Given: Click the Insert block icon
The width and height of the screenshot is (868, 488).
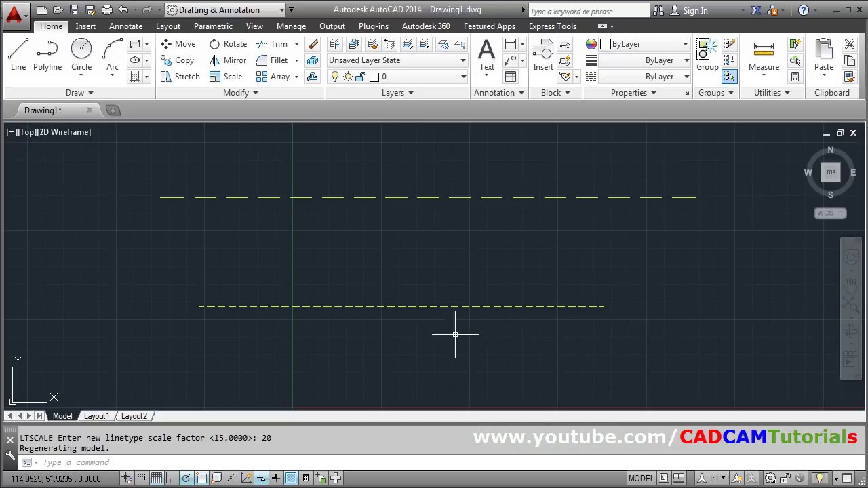Looking at the screenshot, I should point(543,54).
